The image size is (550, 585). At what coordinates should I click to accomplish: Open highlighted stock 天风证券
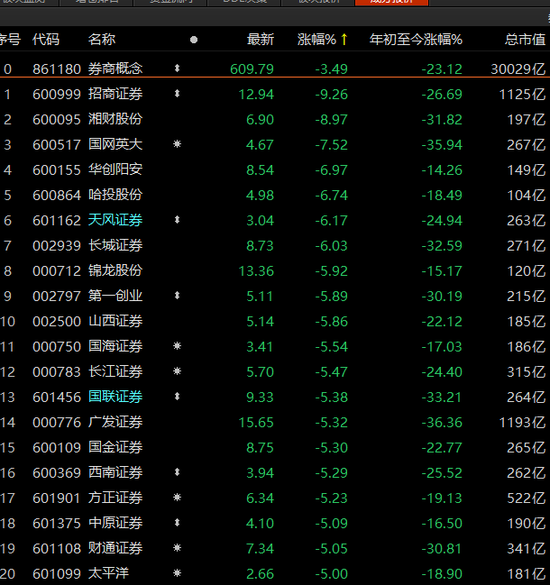pyautogui.click(x=115, y=220)
